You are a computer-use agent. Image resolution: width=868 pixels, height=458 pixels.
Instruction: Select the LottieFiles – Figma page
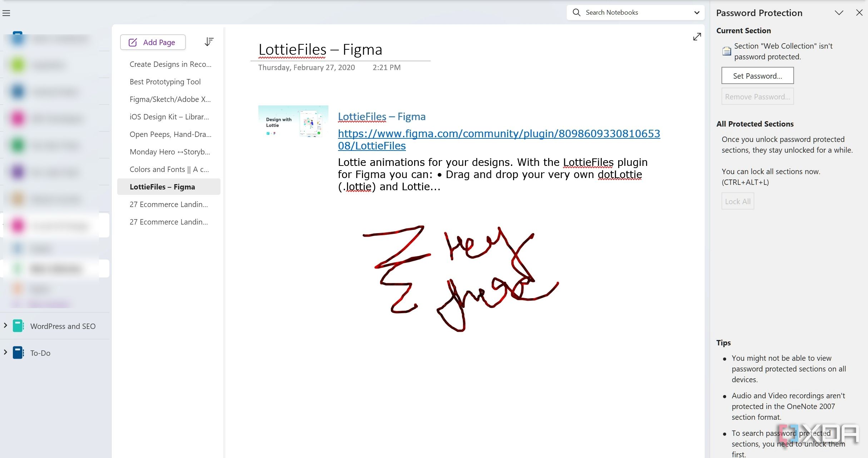pyautogui.click(x=163, y=186)
